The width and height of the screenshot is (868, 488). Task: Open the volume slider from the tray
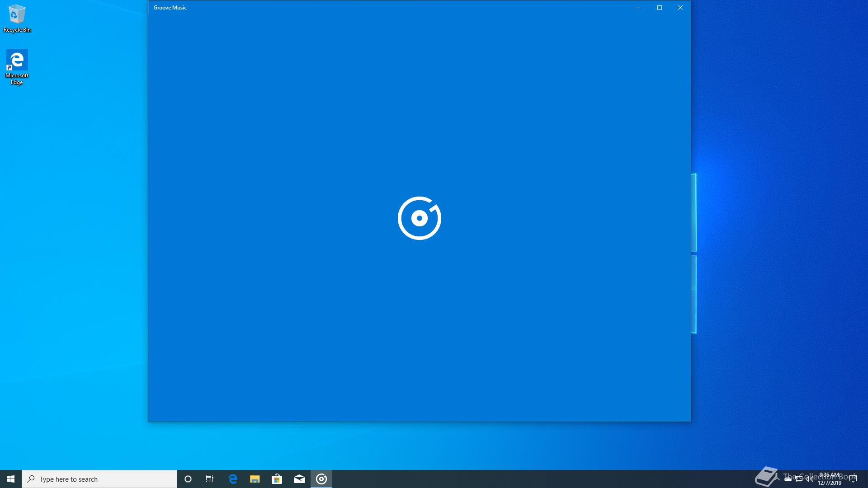pyautogui.click(x=809, y=479)
